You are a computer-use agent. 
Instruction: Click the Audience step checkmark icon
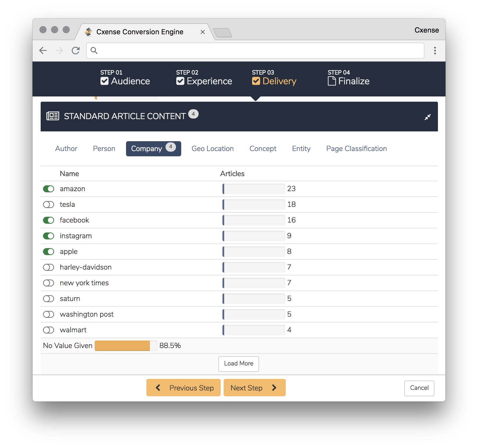click(x=105, y=81)
